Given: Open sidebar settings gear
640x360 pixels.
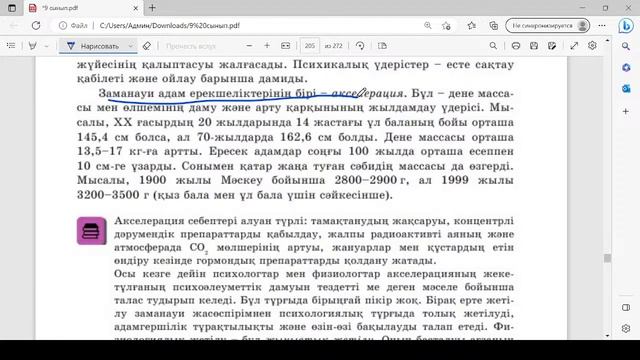Looking at the screenshot, I should click(x=626, y=328).
